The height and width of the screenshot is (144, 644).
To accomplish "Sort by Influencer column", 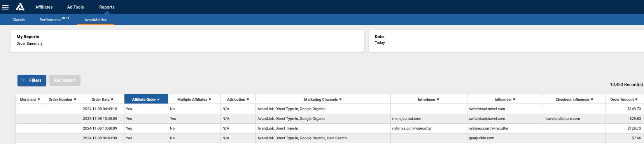I will coord(505,99).
